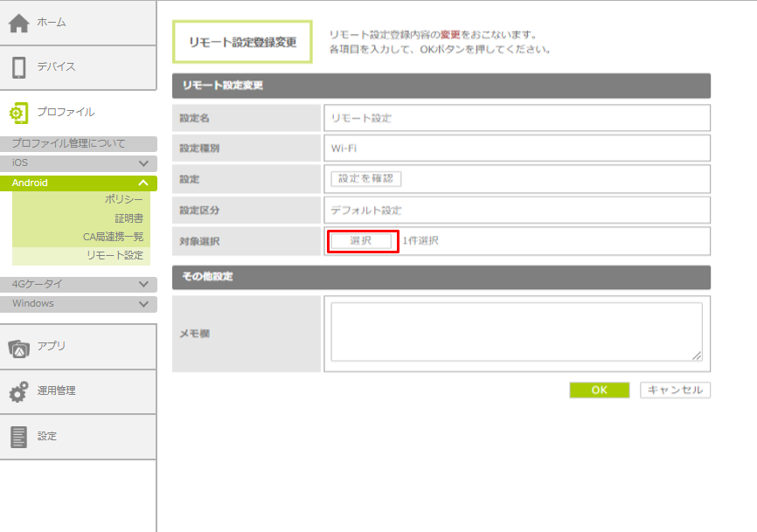Click the Apps icon in sidebar

(x=19, y=347)
